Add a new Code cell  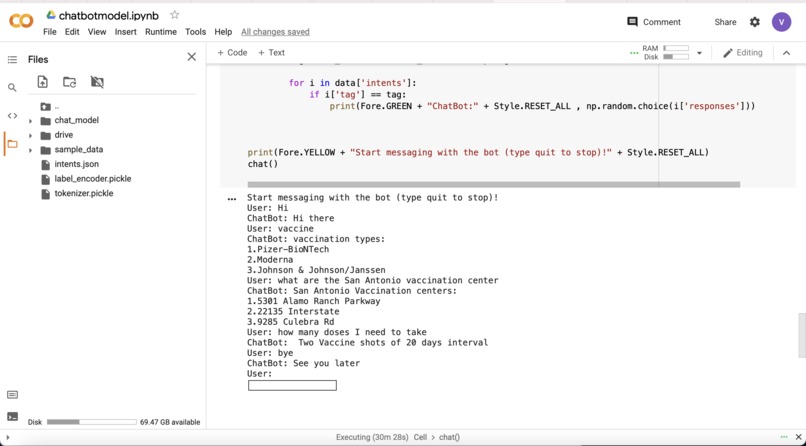232,52
